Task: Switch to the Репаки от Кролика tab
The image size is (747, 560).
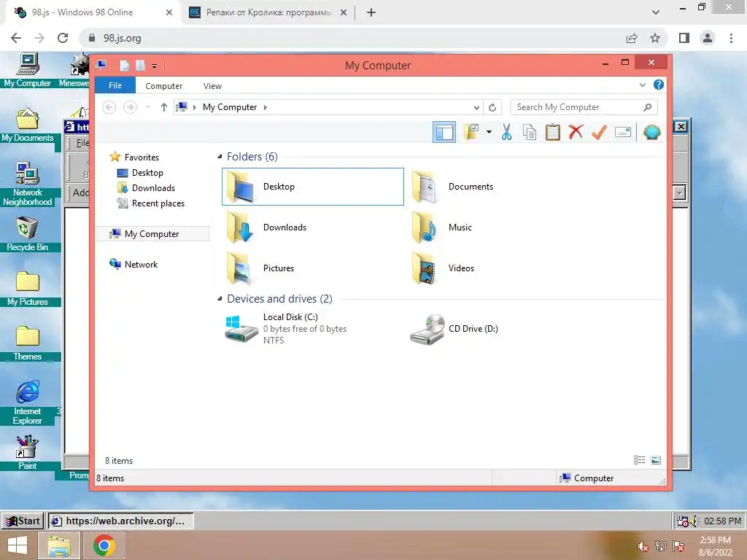Action: coord(268,12)
